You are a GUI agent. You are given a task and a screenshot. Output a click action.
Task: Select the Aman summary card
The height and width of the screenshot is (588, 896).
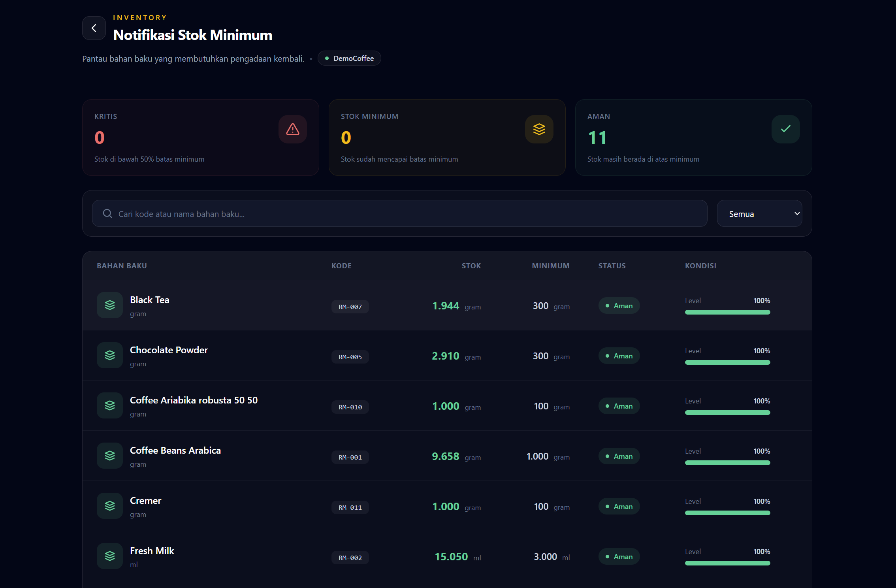pos(694,138)
